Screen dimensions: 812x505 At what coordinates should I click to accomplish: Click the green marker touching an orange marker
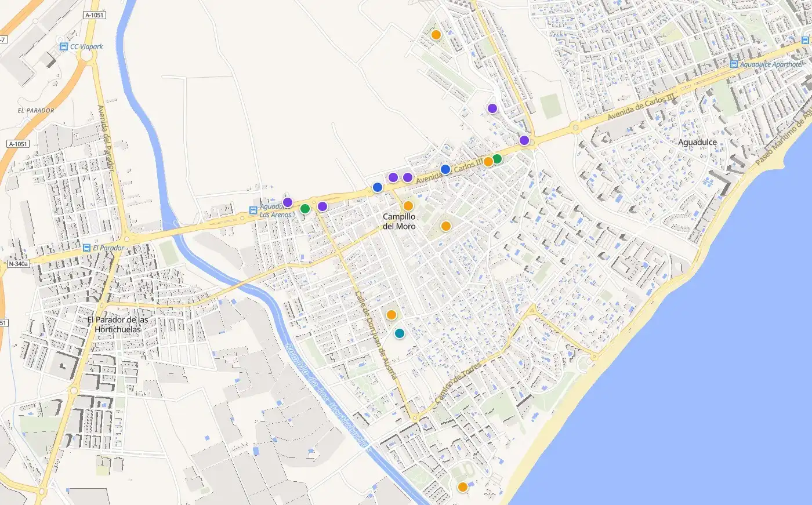point(497,159)
